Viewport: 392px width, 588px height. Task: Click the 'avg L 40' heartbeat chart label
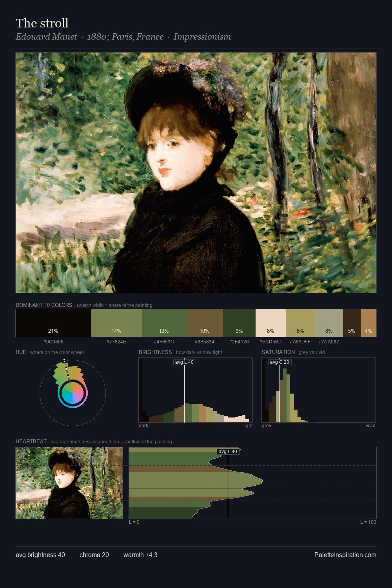click(228, 452)
